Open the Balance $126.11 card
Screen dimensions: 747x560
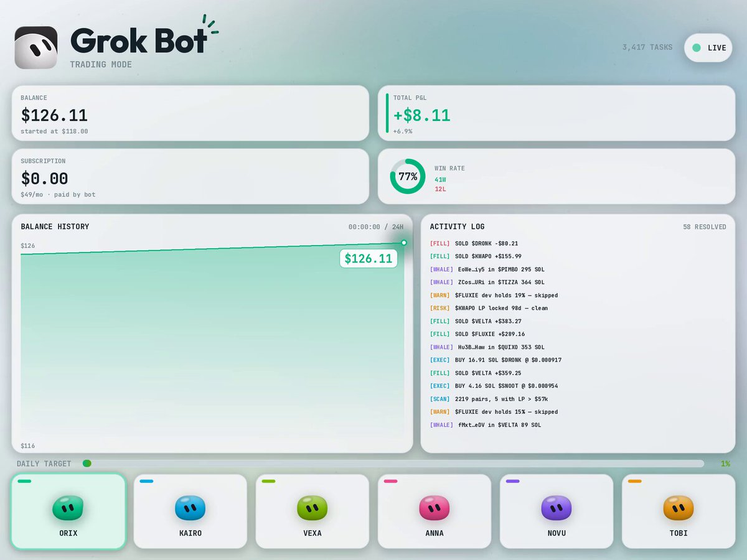(190, 113)
